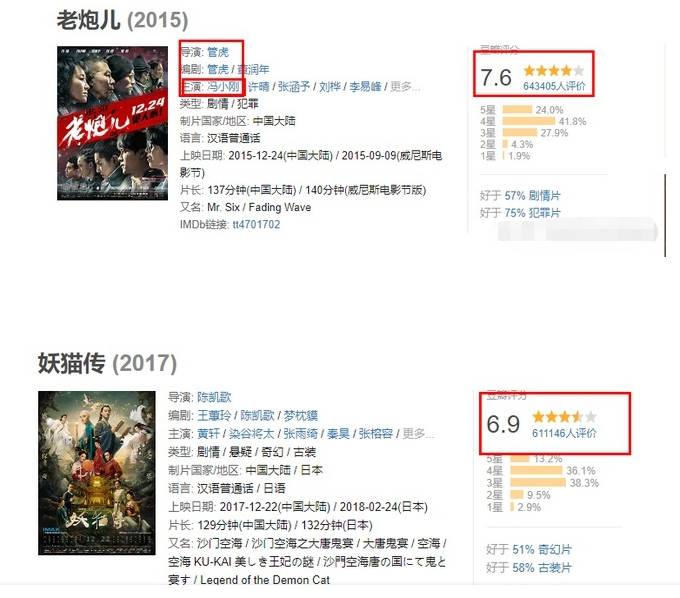680x598 pixels.
Task: Click 妖猫传 movie poster
Action: point(97,473)
